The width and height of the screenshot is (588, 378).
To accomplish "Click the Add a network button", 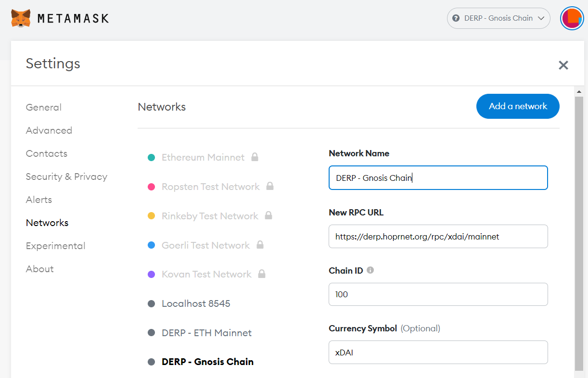I will (518, 106).
